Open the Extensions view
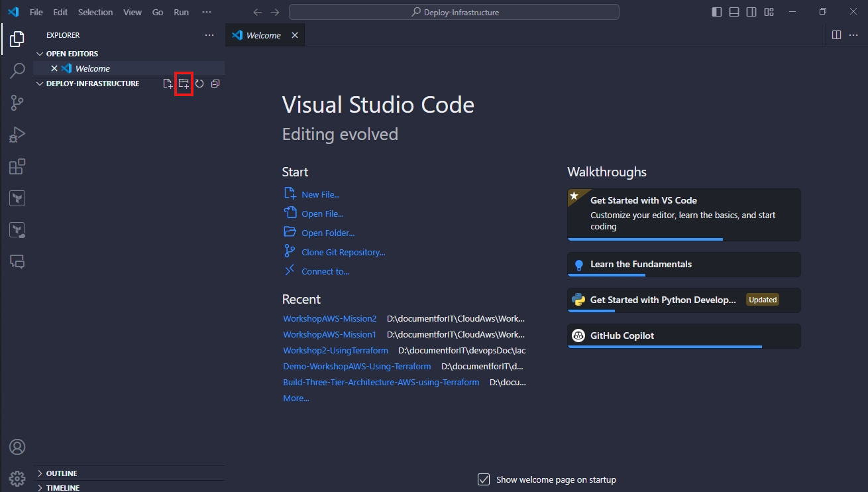868x492 pixels. click(x=17, y=166)
